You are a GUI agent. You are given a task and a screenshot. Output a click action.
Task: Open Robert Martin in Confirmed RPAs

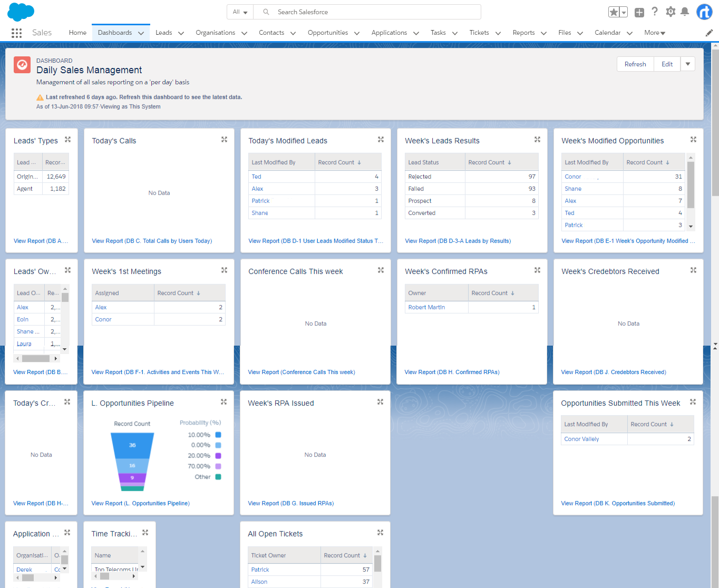coord(426,307)
